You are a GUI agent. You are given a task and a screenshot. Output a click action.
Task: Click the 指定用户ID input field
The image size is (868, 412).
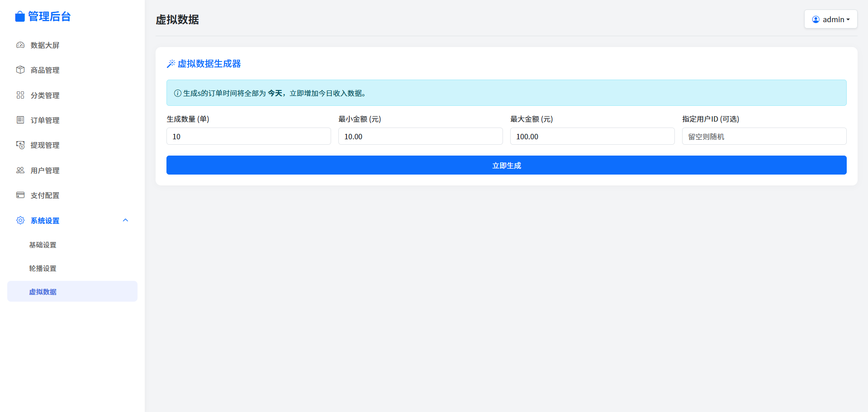(764, 137)
